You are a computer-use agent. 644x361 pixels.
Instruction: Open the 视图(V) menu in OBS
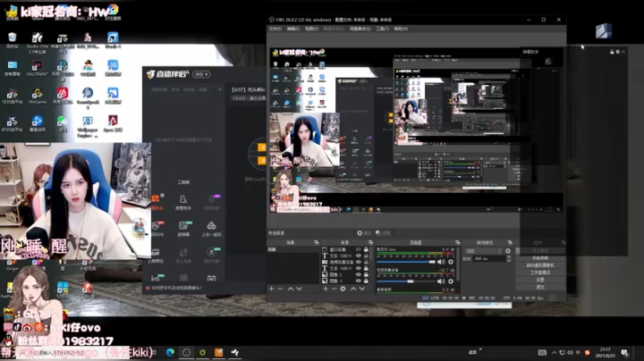[312, 29]
